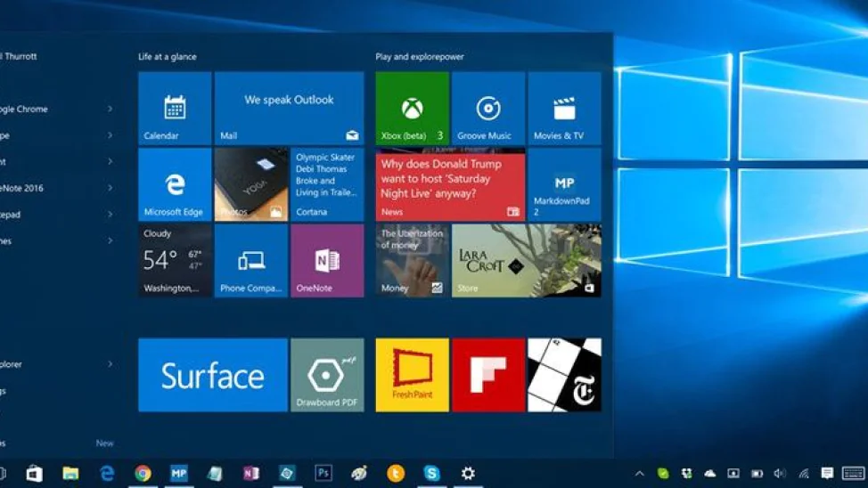Open OneNote from the taskbar

pos(250,474)
